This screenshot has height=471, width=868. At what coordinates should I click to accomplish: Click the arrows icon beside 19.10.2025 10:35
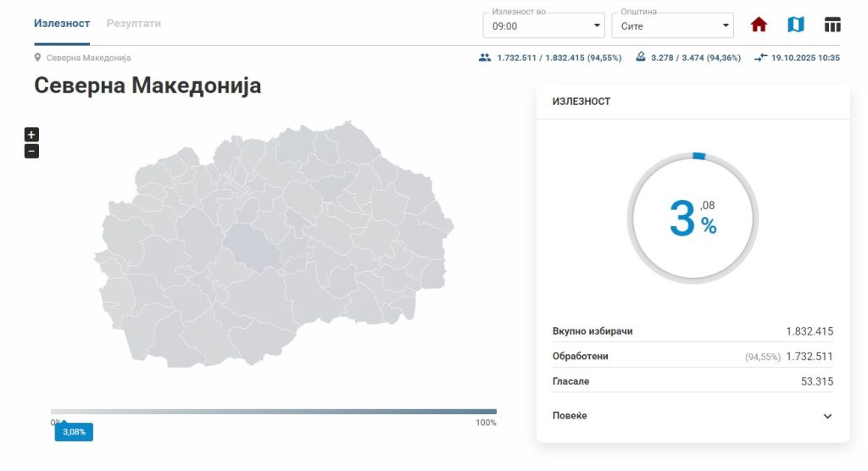coord(760,58)
